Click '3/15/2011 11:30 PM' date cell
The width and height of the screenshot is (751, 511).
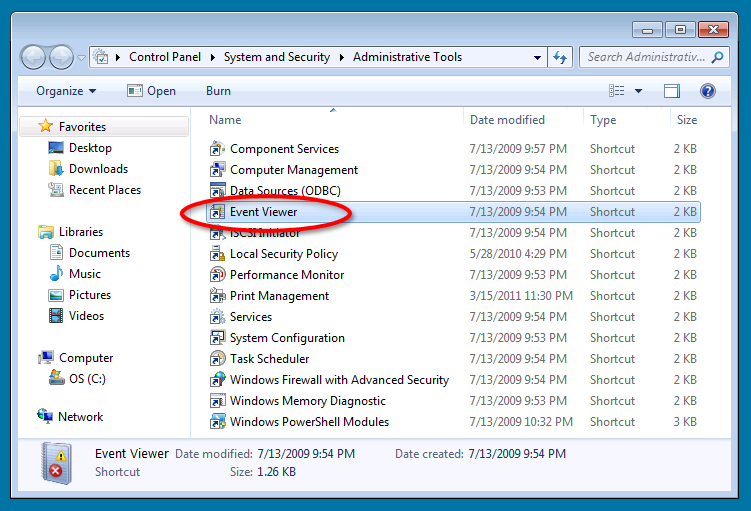[x=521, y=296]
